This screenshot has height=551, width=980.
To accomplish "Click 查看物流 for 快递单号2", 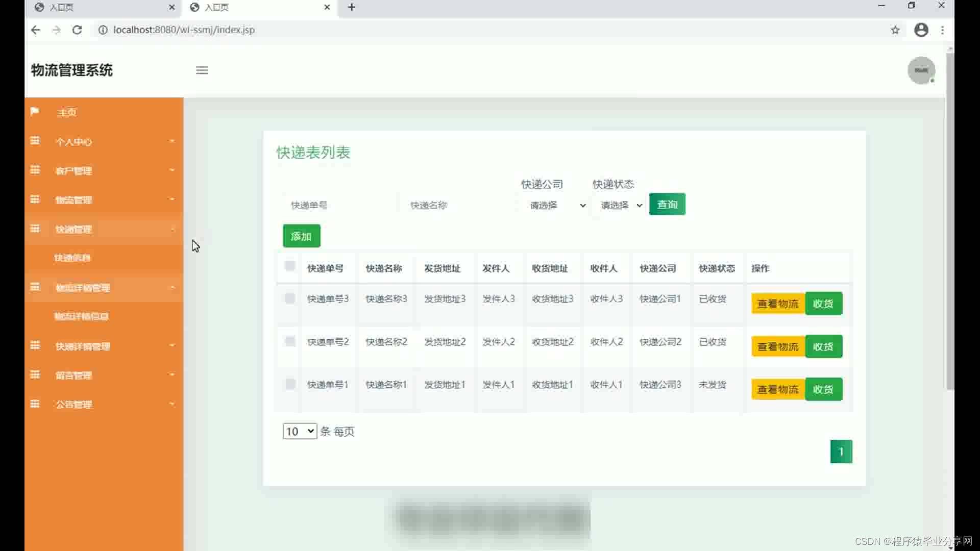I will click(777, 347).
